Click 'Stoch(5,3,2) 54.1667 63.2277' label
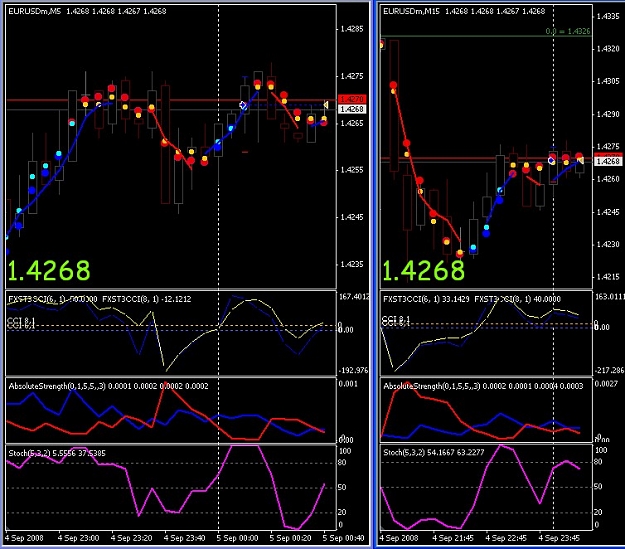 click(x=434, y=453)
